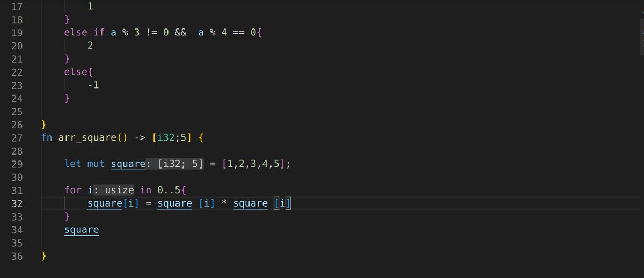Click the let keyword on line 29
The height and width of the screenshot is (278, 644).
(73, 164)
